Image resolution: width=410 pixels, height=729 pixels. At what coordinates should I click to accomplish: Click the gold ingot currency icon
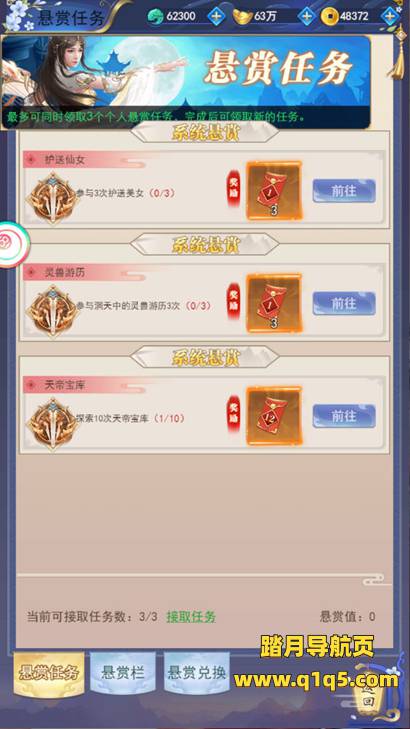243,17
